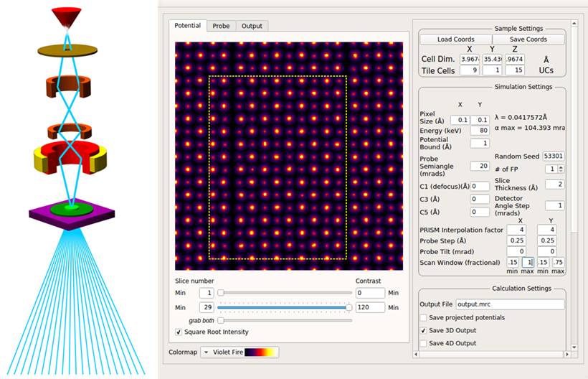The height and width of the screenshot is (379, 588).
Task: Click the slice number minimum slider handle
Action: click(x=221, y=293)
